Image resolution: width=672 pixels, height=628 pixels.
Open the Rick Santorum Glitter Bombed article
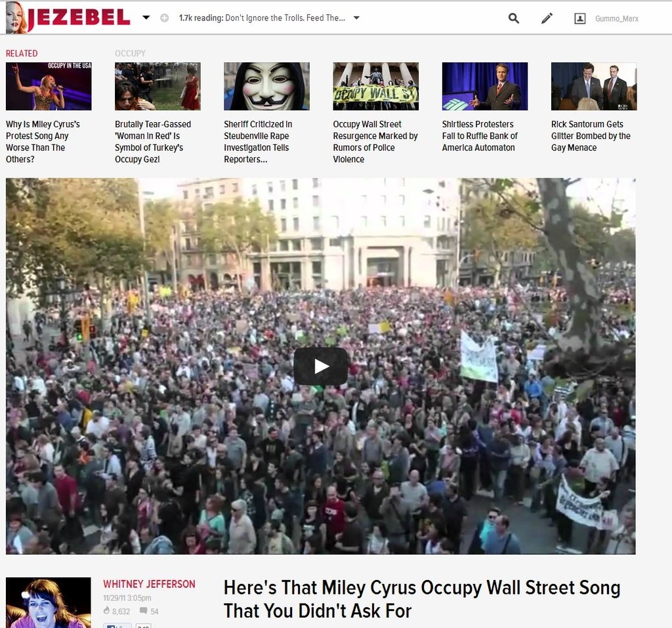tap(591, 135)
